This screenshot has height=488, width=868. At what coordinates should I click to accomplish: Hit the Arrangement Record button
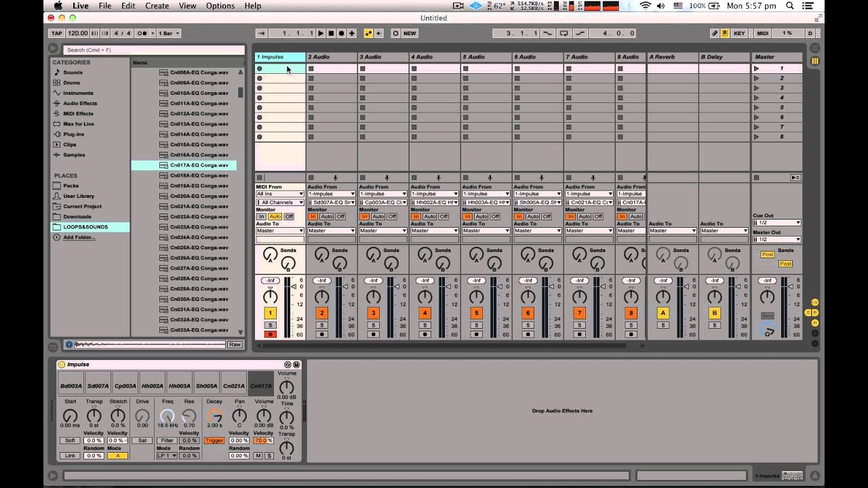tap(341, 33)
